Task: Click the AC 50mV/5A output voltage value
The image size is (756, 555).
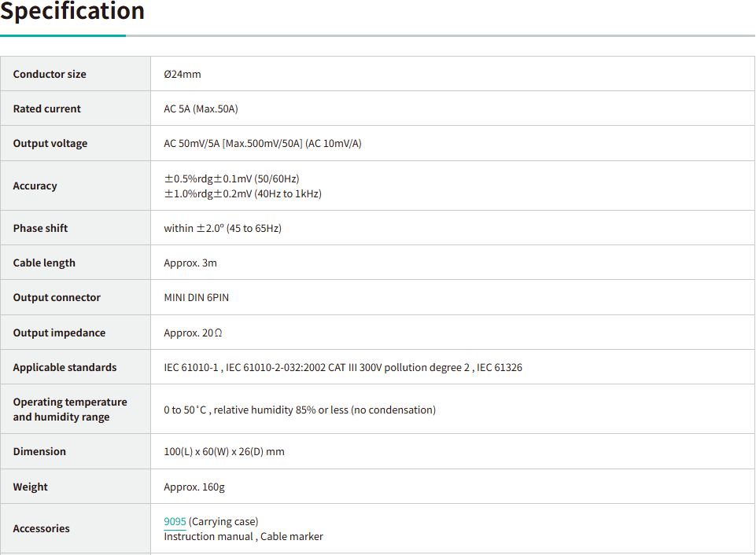Action: (x=262, y=143)
